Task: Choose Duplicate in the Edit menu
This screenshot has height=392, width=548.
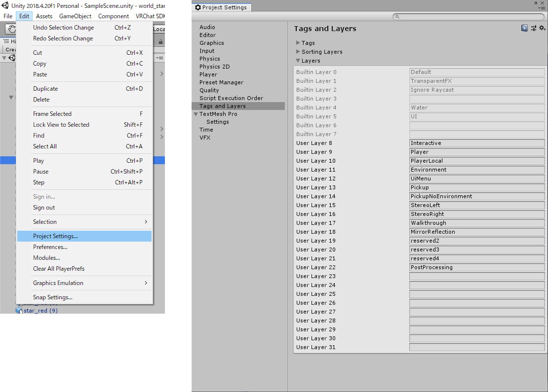Action: pos(84,88)
